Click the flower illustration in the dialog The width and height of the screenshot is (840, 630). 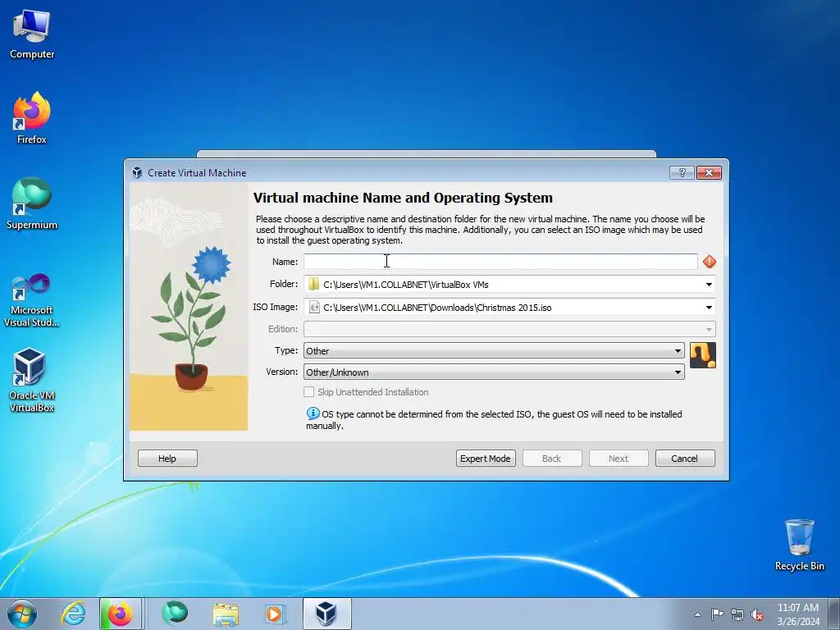(189, 307)
